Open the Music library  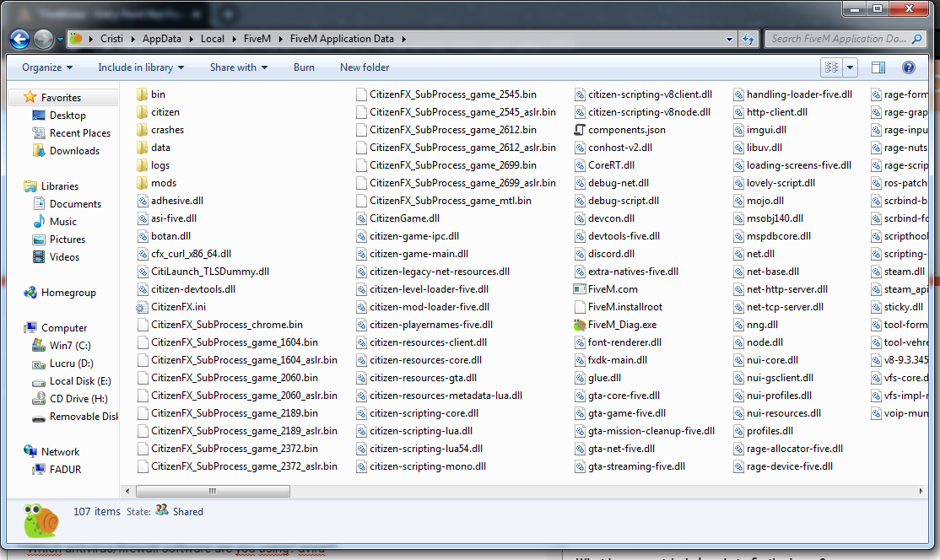pyautogui.click(x=63, y=222)
